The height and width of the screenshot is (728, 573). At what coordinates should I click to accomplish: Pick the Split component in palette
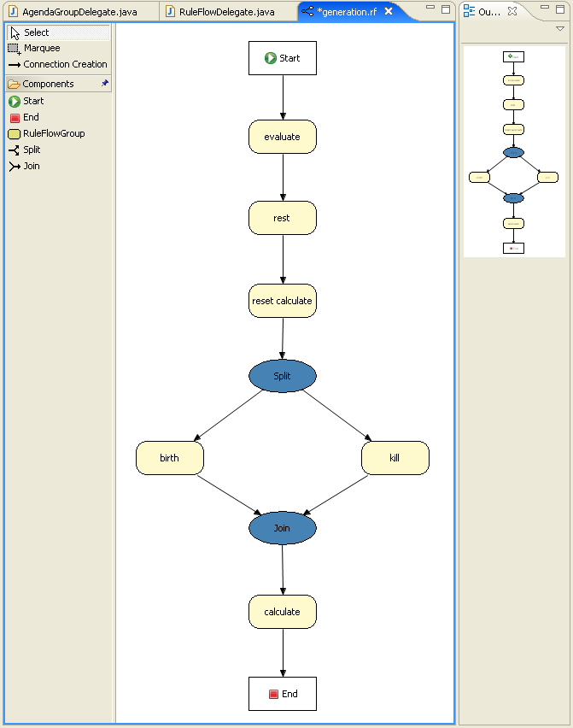(x=25, y=150)
